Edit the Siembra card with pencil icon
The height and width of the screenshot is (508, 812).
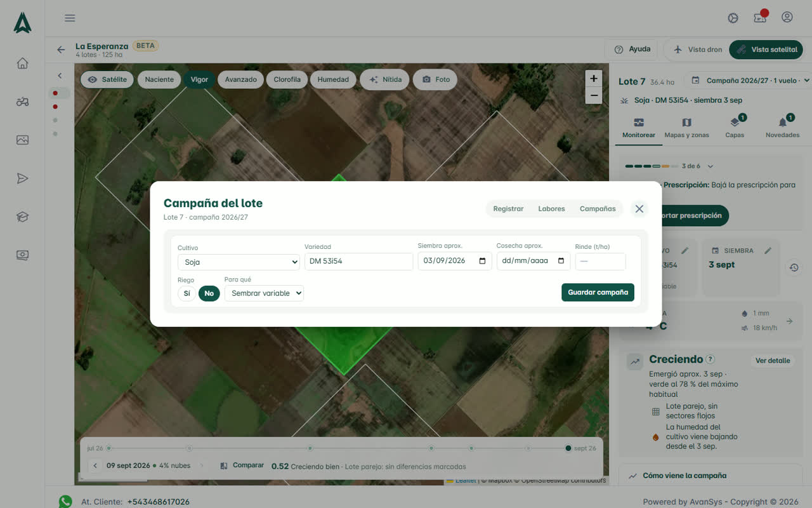(x=768, y=251)
